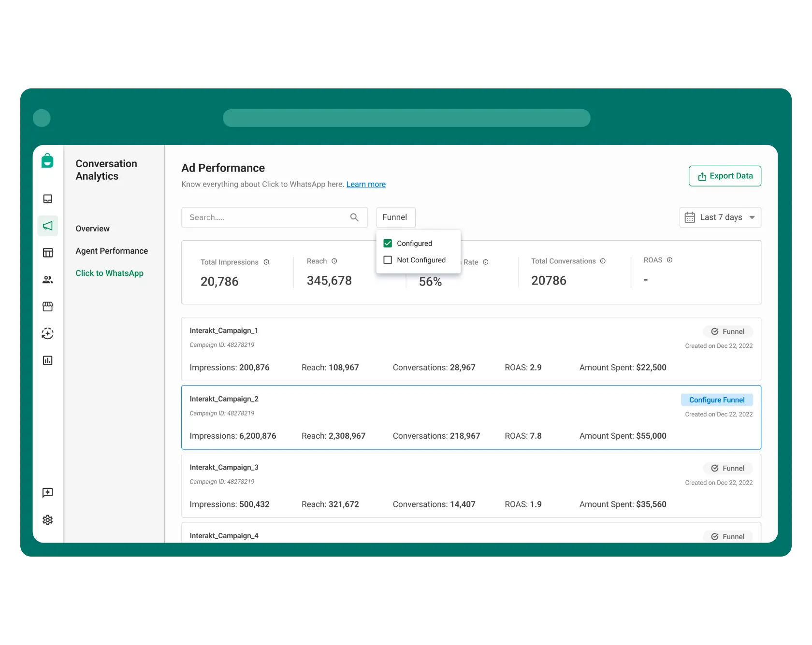Click the Contacts people icon in sidebar

(47, 279)
